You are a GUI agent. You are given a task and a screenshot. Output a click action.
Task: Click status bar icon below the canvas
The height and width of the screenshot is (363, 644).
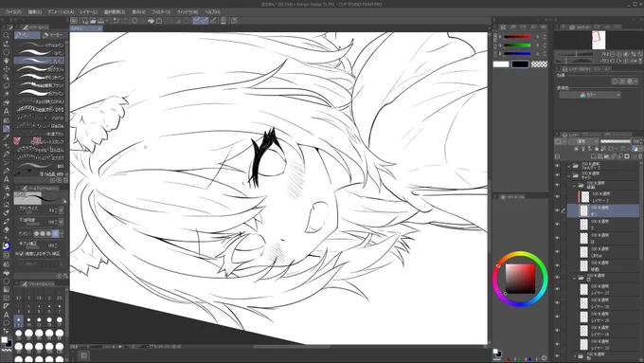click(x=83, y=355)
